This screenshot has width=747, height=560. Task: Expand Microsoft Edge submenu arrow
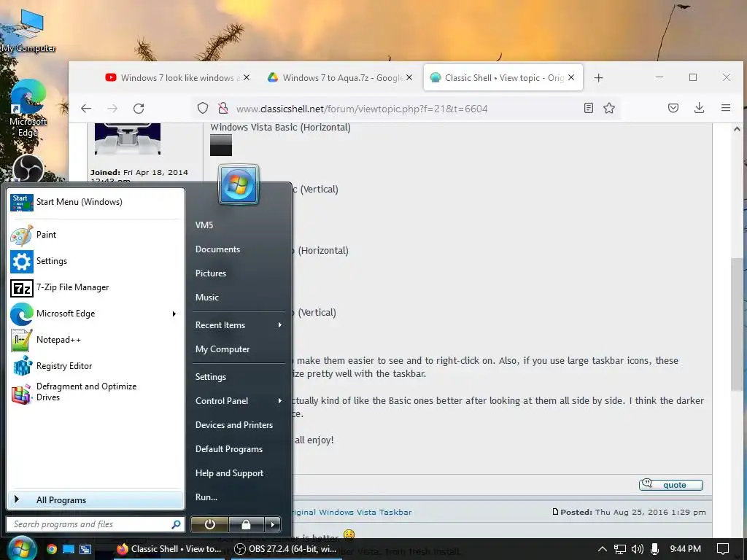pyautogui.click(x=174, y=314)
